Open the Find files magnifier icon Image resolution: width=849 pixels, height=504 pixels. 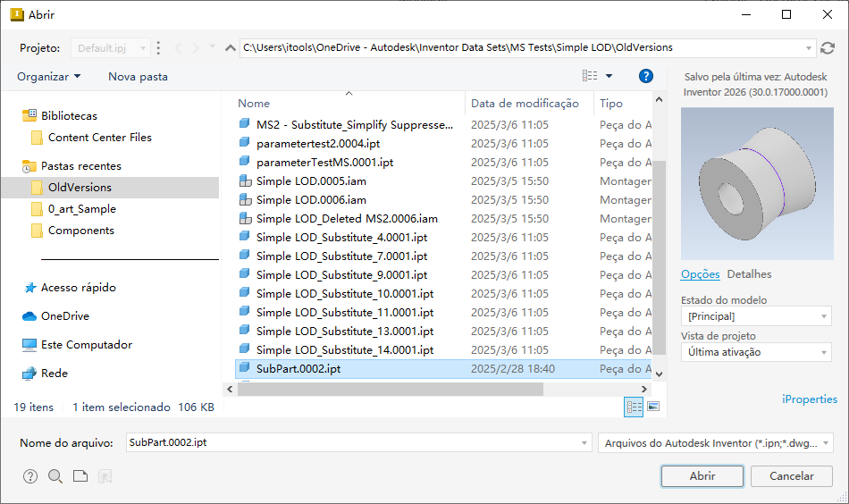click(55, 476)
